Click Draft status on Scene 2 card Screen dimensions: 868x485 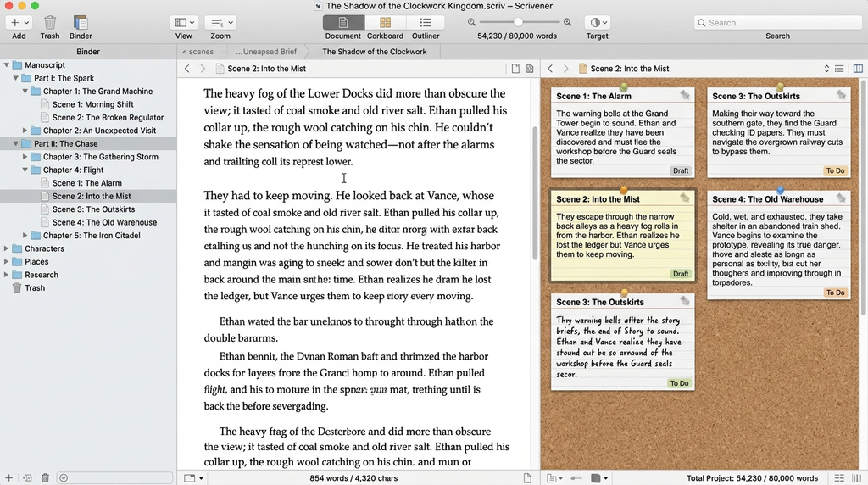coord(681,274)
